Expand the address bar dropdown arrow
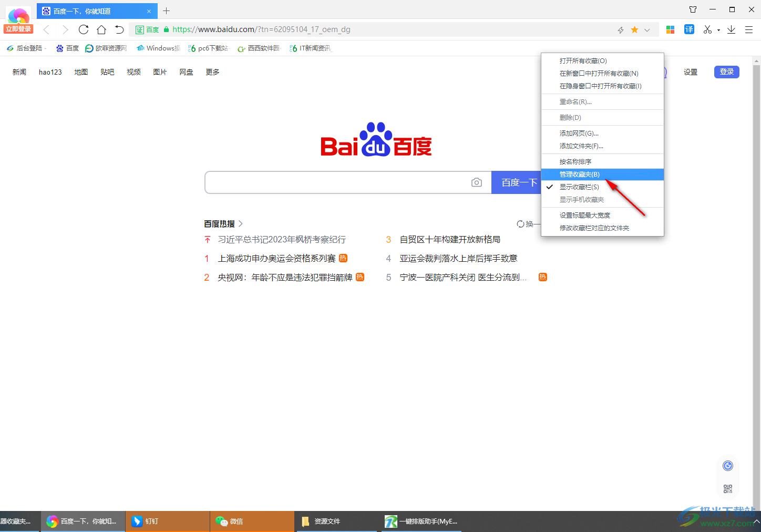 tap(647, 30)
